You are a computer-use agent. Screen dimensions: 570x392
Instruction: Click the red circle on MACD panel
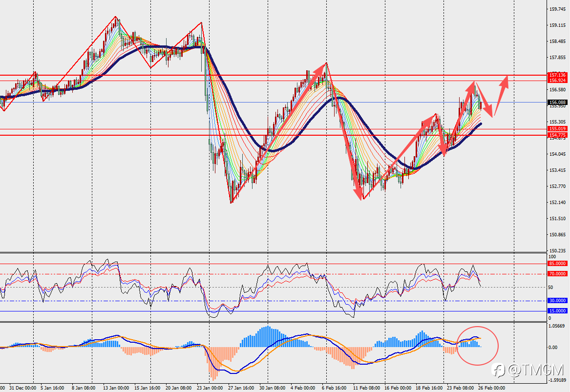click(477, 346)
